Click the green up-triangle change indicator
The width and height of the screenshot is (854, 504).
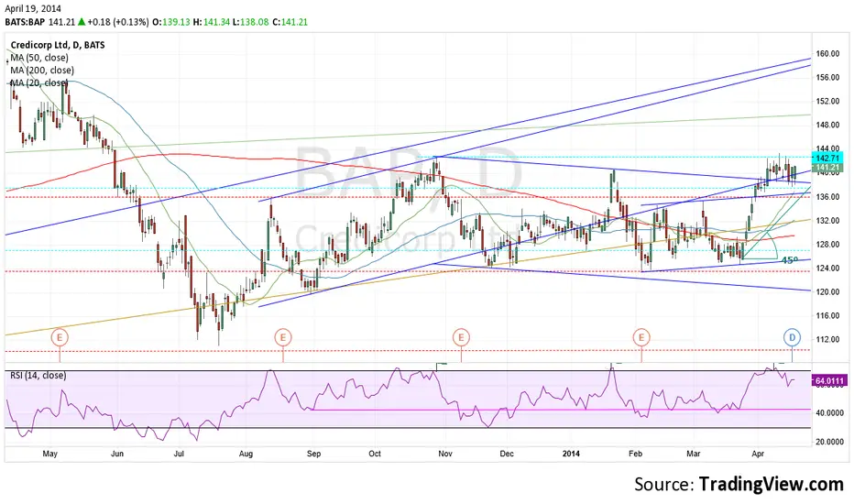[82, 22]
